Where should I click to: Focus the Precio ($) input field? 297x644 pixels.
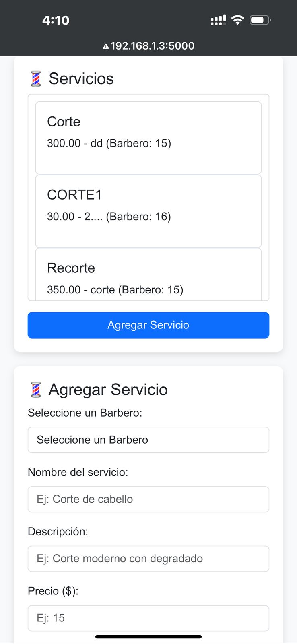coord(148,618)
